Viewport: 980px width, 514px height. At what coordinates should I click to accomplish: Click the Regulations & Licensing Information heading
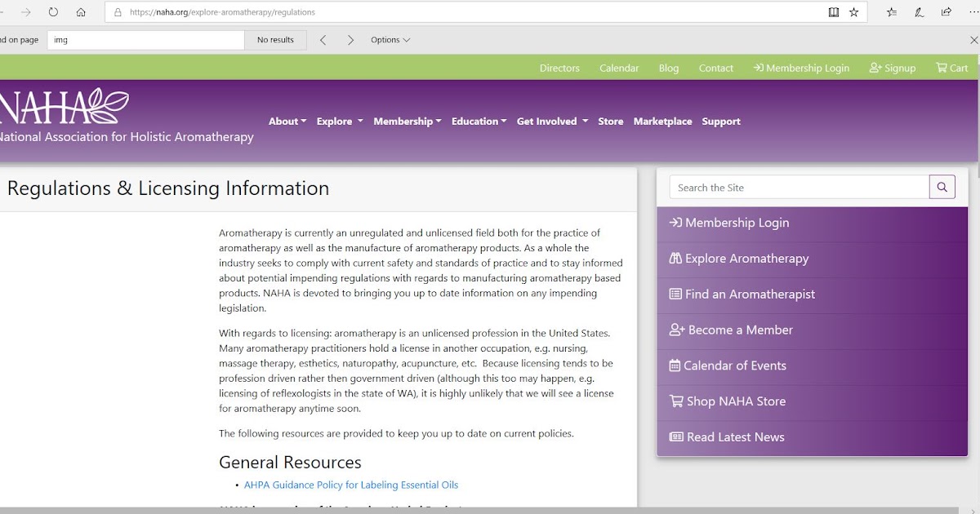168,188
